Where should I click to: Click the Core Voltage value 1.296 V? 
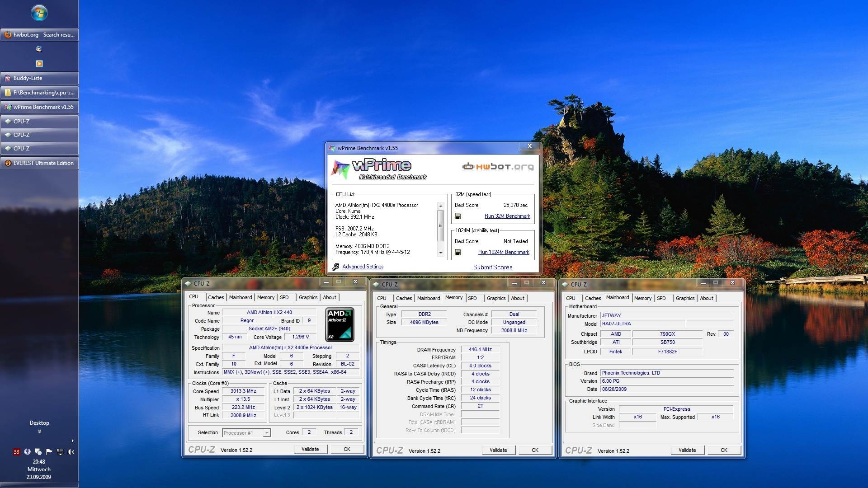(301, 337)
